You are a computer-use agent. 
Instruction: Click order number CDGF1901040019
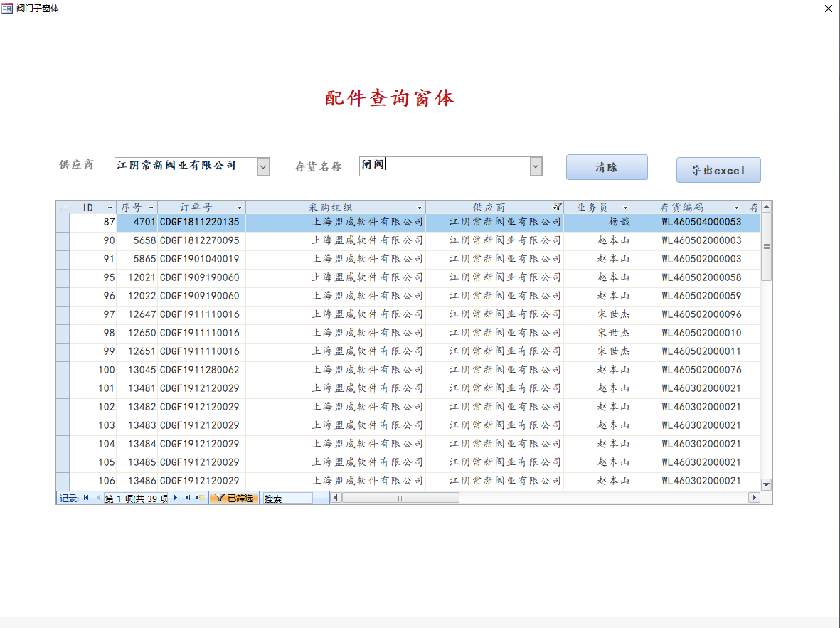[x=201, y=260]
